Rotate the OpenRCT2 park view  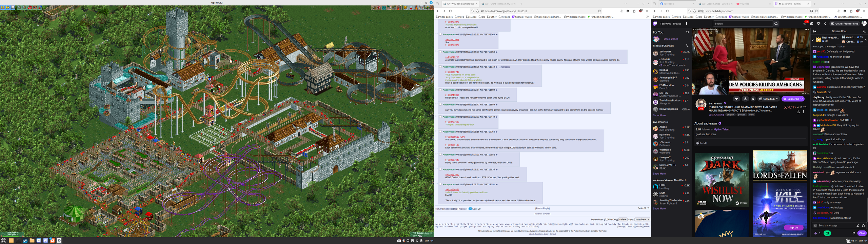29,7
